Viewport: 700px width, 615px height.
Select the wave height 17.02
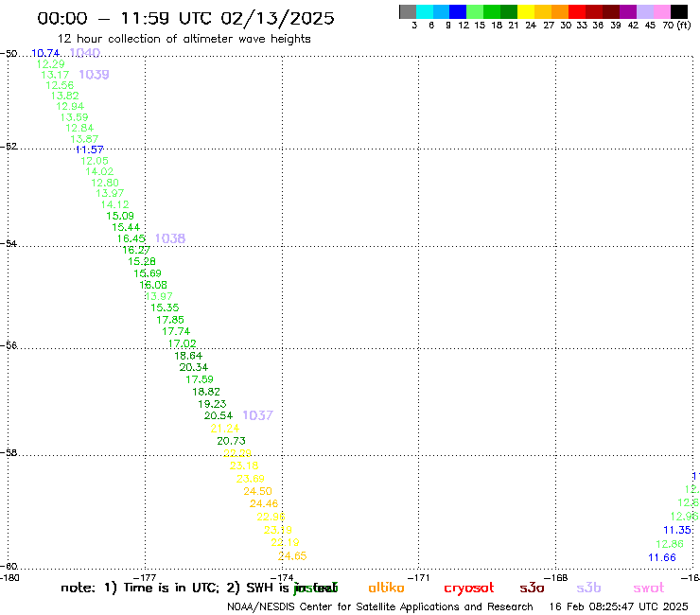183,343
